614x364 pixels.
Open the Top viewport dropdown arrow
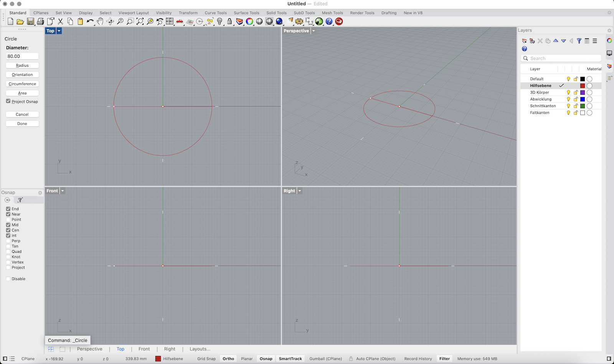tap(59, 31)
